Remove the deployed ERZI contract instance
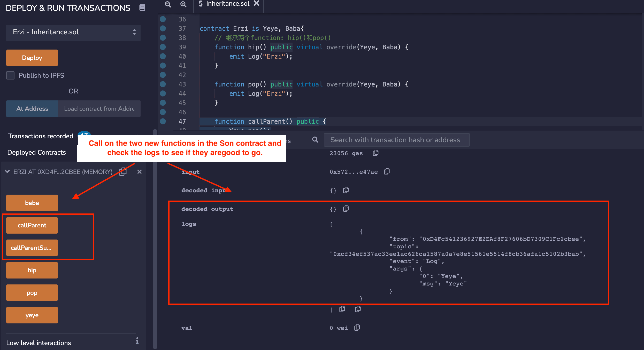Image resolution: width=644 pixels, height=350 pixels. coord(139,172)
